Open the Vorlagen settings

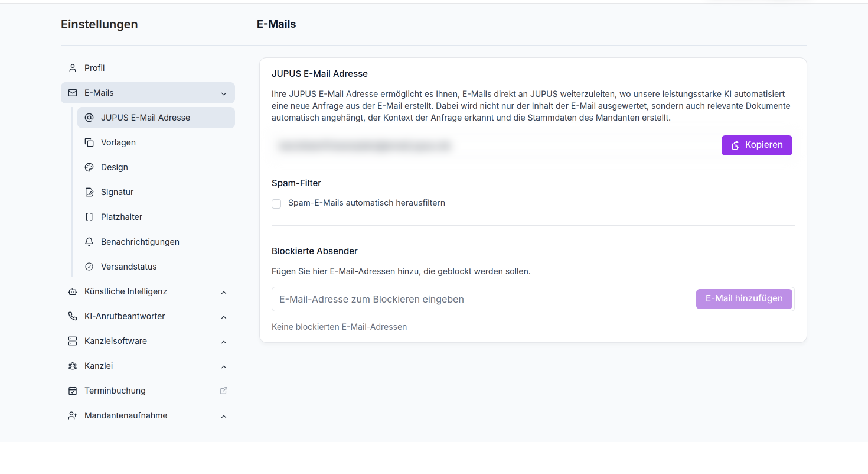(156, 142)
